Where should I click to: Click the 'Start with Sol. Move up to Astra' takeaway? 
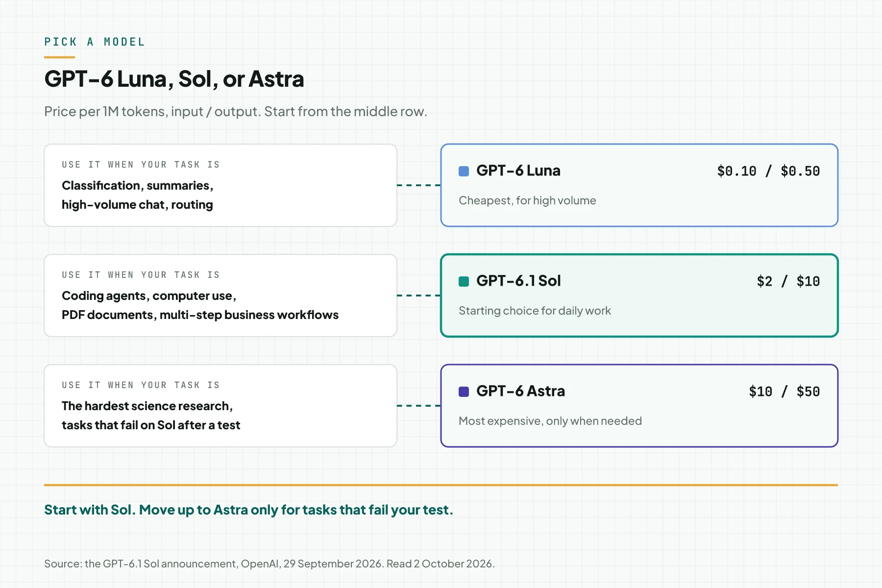pos(248,510)
